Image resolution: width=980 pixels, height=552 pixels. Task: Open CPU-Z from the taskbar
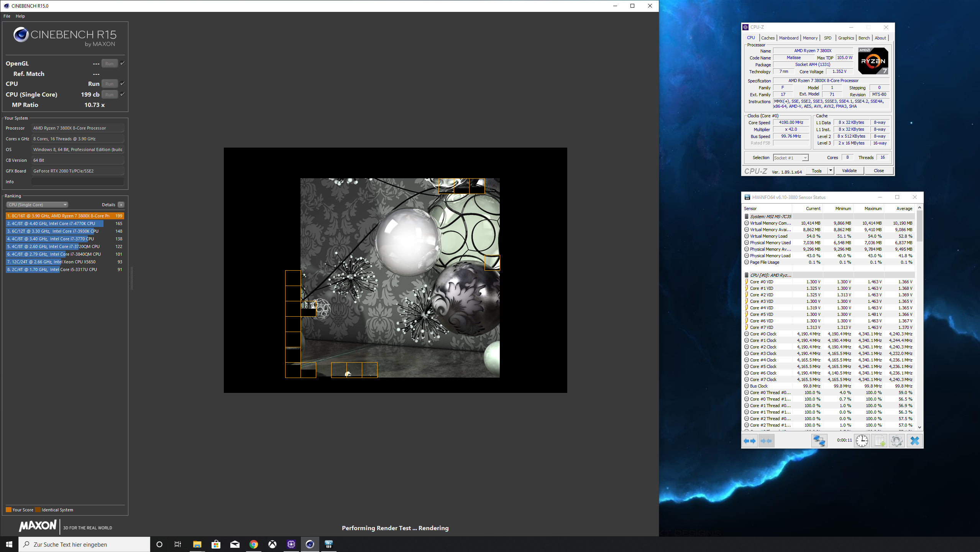tap(291, 544)
